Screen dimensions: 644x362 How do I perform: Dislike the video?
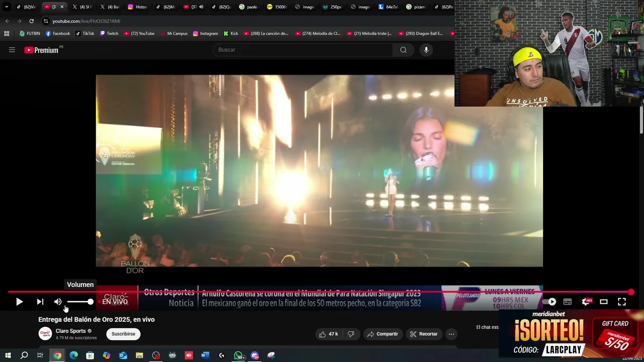[x=351, y=334]
